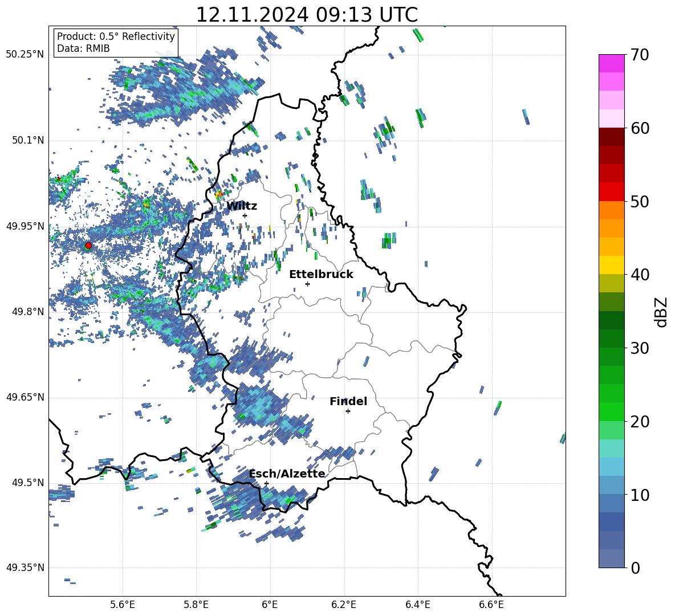
Task: Click the 50 value on colorbar
Action: [x=639, y=201]
